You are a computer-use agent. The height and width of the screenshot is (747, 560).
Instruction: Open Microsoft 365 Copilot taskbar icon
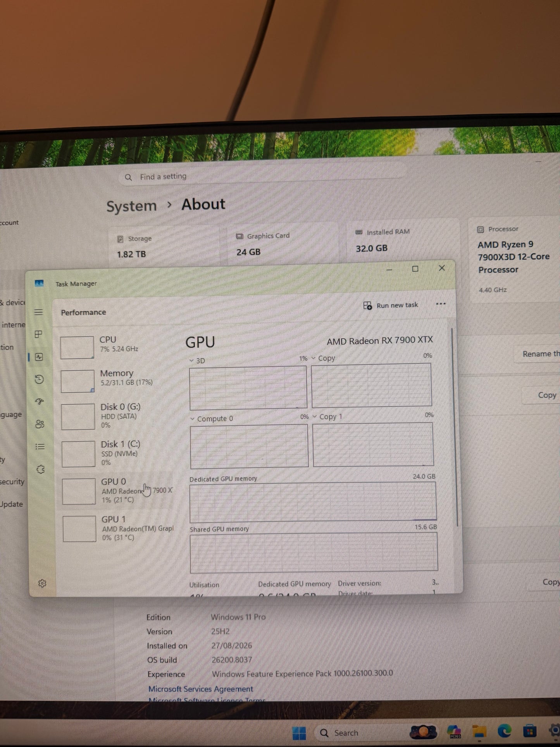coord(454,731)
